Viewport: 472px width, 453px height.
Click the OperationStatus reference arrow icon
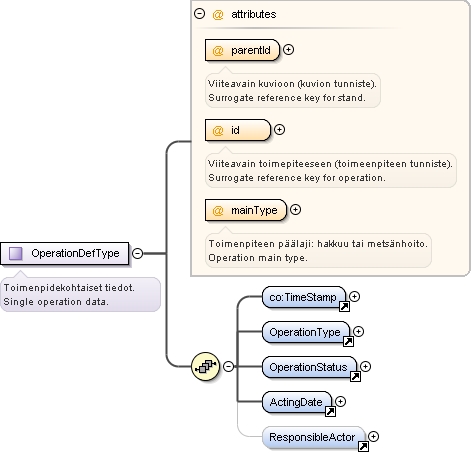pos(355,376)
